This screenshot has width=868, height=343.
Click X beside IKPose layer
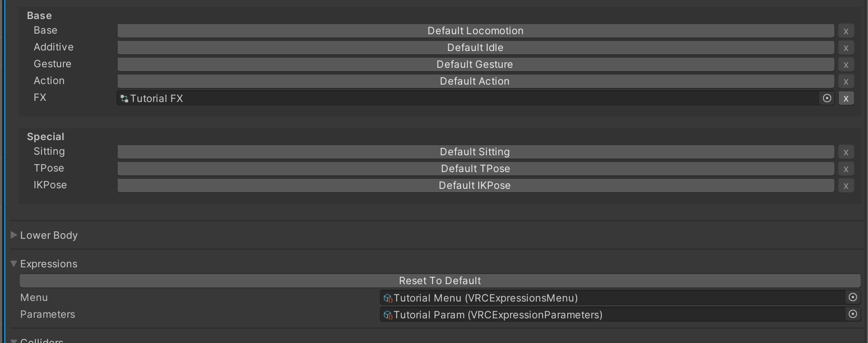tap(846, 186)
